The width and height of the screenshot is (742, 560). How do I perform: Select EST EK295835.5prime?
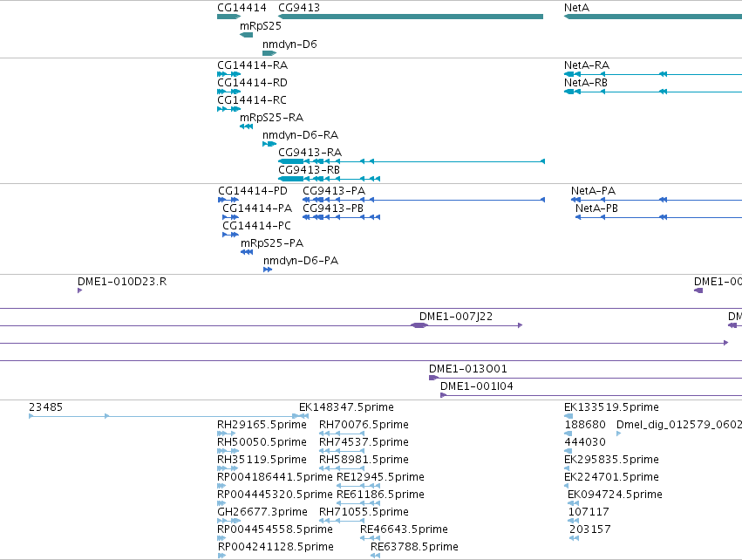[x=611, y=460]
